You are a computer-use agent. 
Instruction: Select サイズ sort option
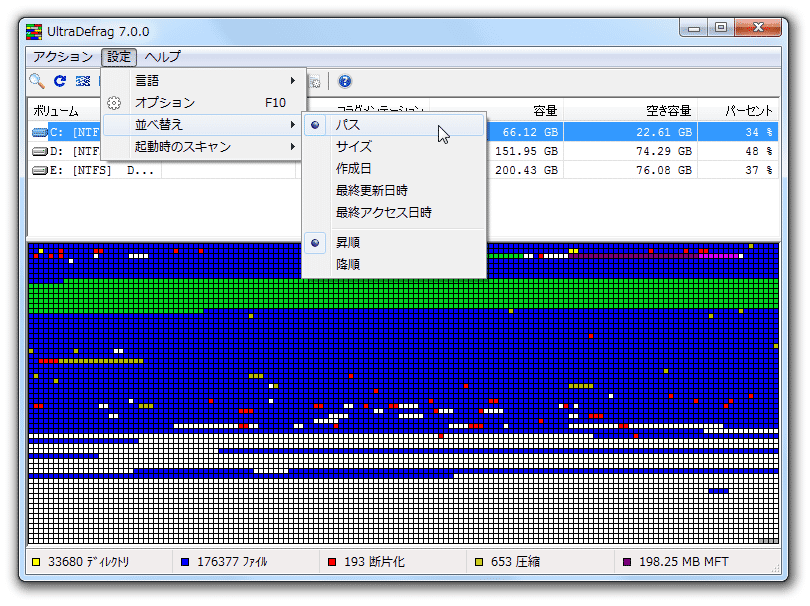[x=394, y=147]
